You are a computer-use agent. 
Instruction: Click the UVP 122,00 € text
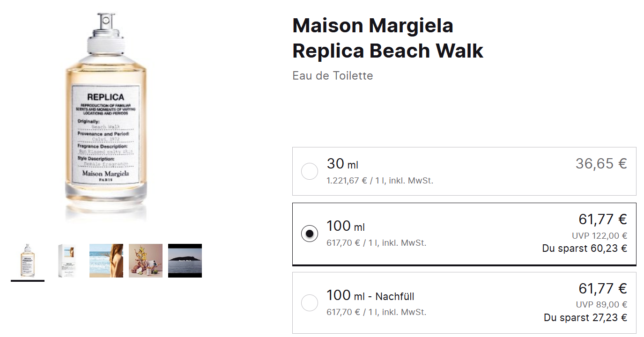(x=599, y=236)
